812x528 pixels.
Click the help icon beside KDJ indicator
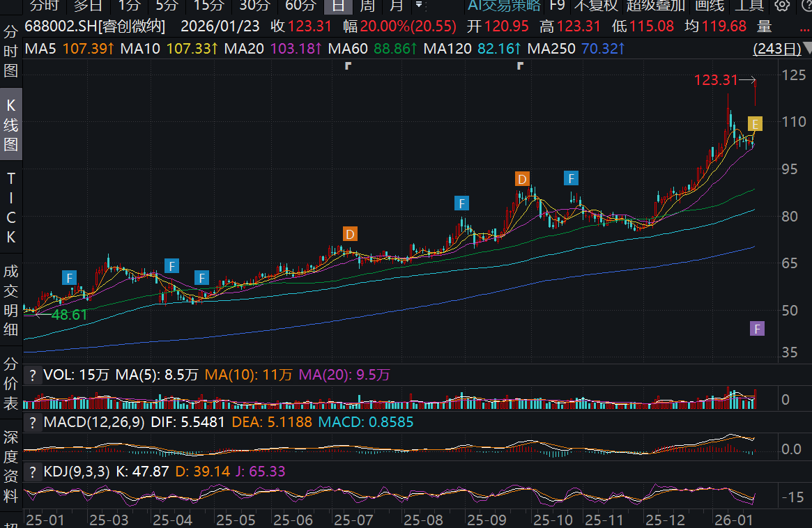(x=33, y=472)
